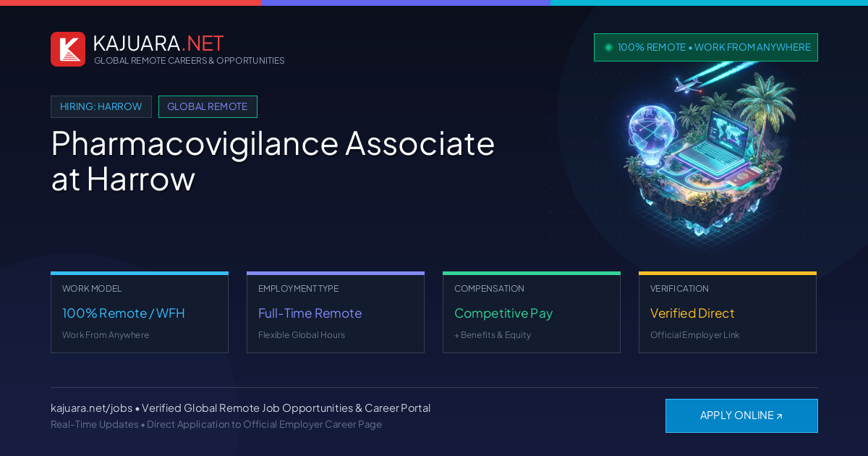The height and width of the screenshot is (456, 868).
Task: Click the Work From Anywhere subtext
Action: (x=106, y=335)
